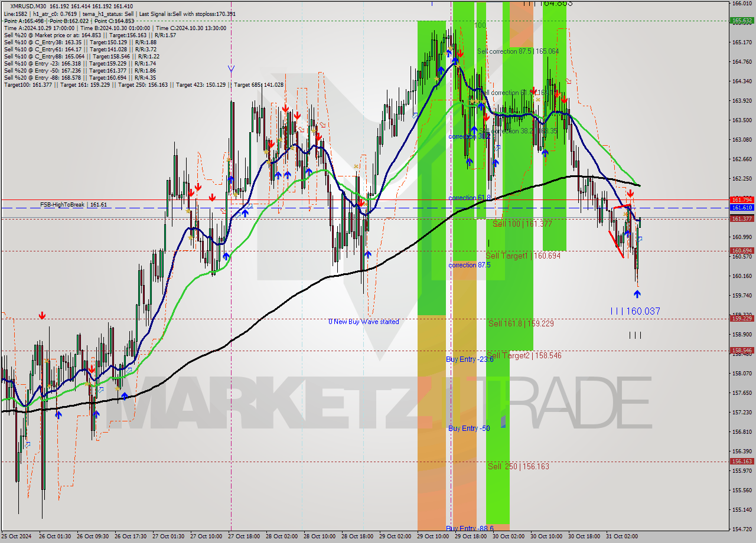Click the 27 Oct 18:00 time label
756x543 pixels.
pos(245,537)
